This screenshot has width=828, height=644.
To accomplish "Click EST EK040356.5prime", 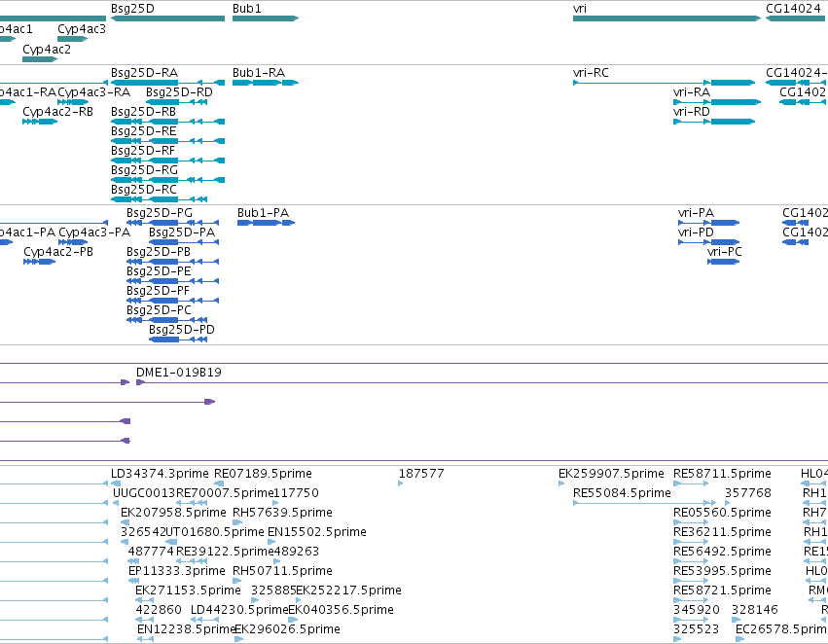I will tap(293, 620).
